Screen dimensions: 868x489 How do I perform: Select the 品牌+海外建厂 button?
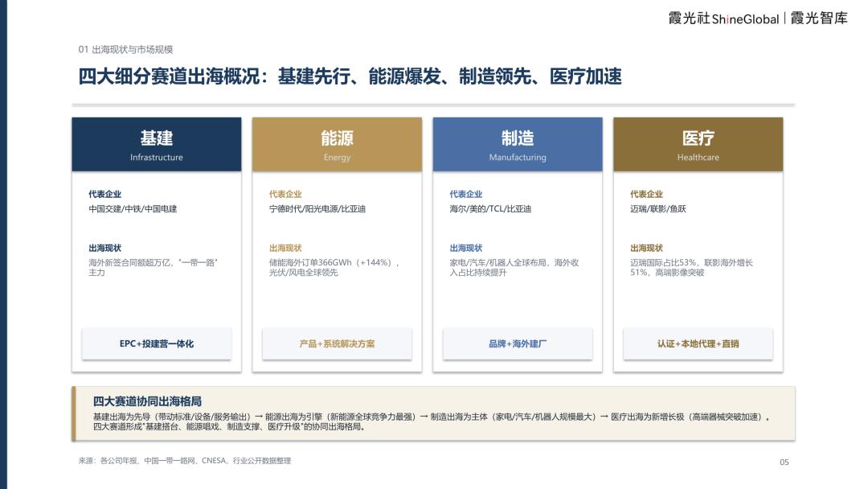(518, 344)
